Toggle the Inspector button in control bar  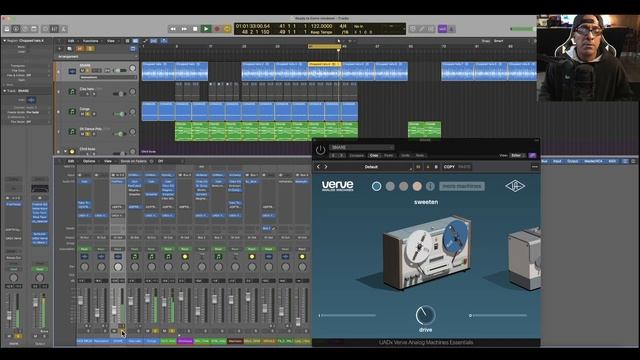tap(16, 29)
